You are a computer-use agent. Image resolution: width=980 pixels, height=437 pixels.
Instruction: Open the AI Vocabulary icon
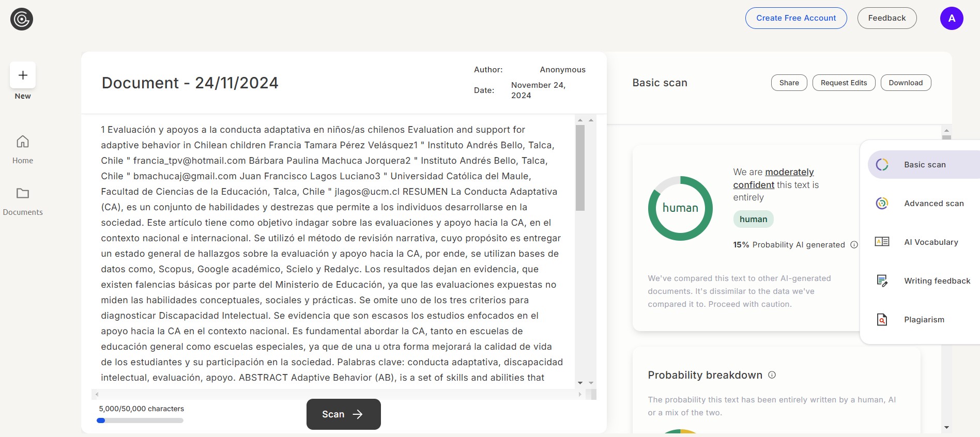coord(882,242)
